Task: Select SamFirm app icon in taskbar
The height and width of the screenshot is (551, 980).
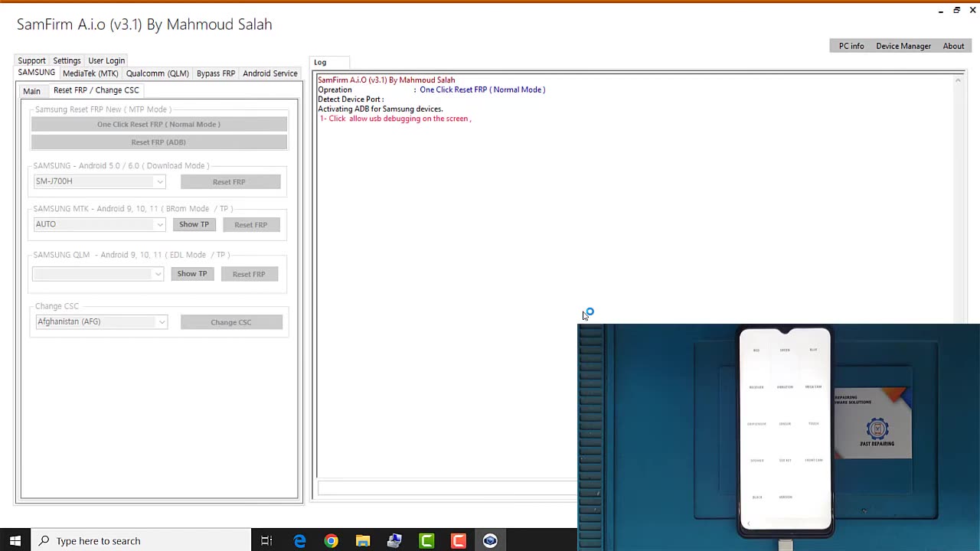Action: point(490,541)
